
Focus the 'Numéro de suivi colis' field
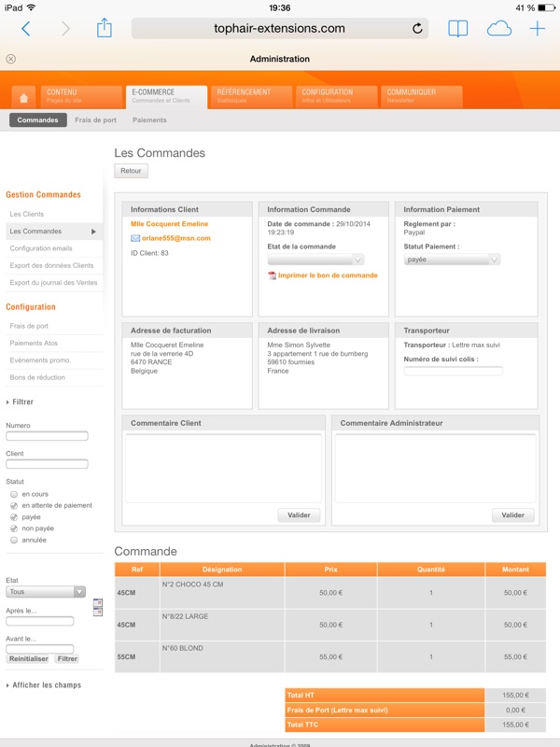pyautogui.click(x=453, y=371)
